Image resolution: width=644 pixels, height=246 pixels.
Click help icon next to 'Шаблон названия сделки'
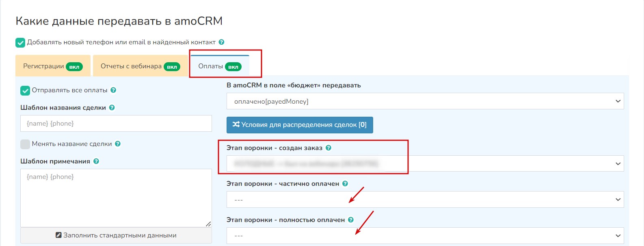[112, 107]
